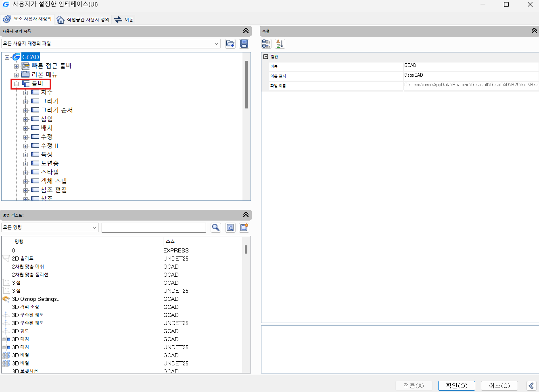Click the 2D 솔리드 command icon
539x392 pixels.
[6, 259]
